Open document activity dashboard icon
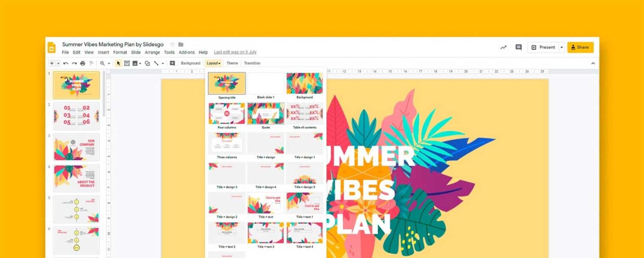This screenshot has height=258, width=644. [x=502, y=47]
